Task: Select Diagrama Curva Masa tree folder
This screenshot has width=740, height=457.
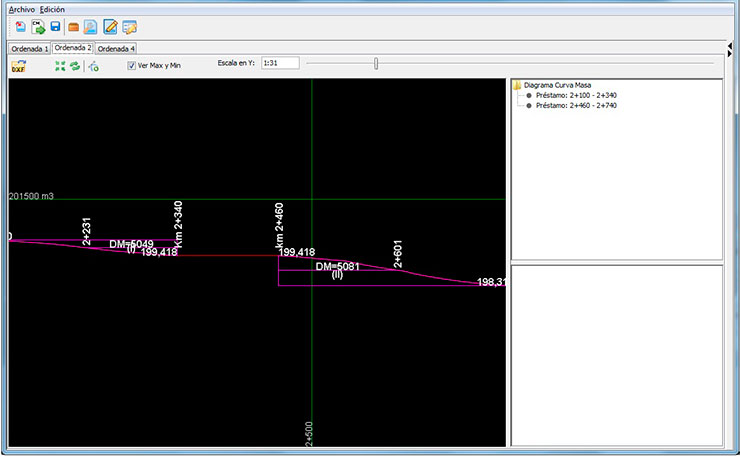Action: pos(557,85)
